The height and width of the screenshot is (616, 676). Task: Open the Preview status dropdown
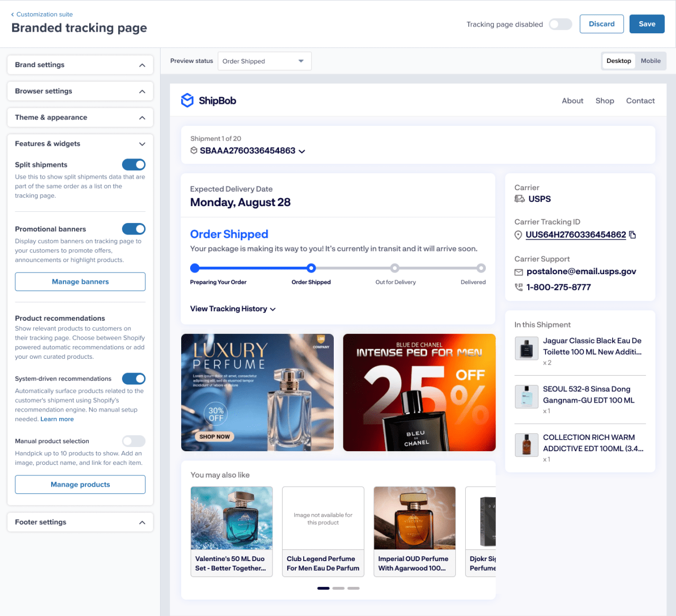point(265,61)
